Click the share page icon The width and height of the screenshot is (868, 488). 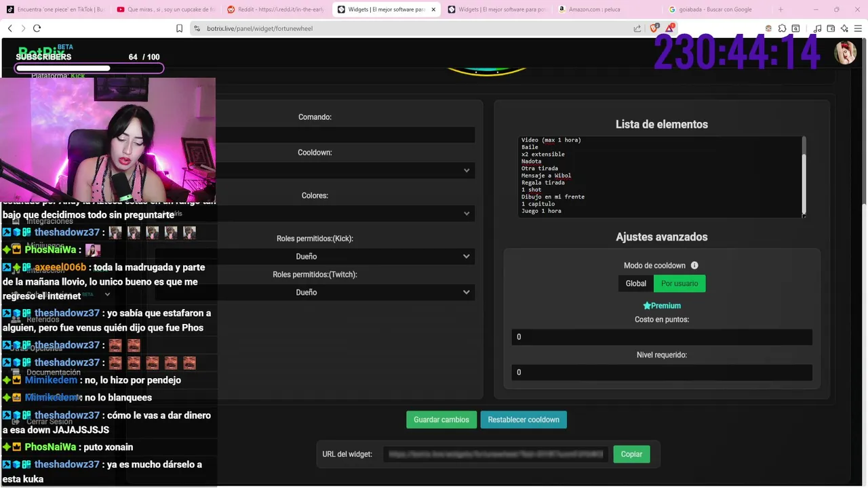point(637,28)
